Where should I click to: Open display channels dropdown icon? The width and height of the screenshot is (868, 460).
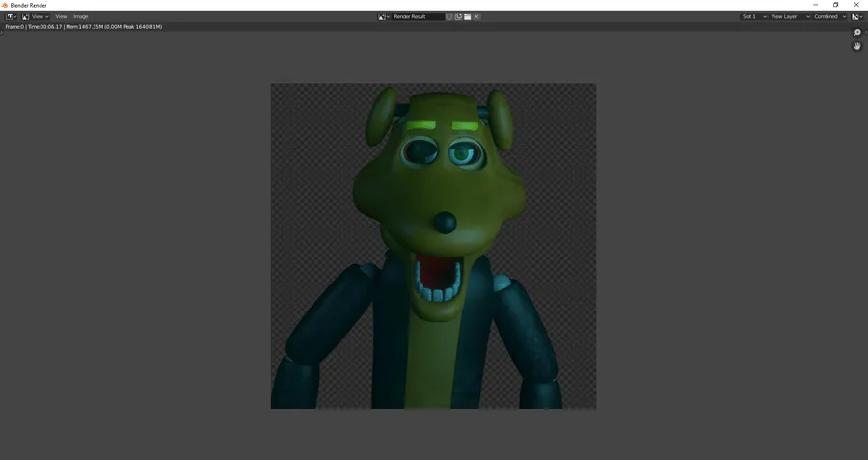[x=857, y=16]
